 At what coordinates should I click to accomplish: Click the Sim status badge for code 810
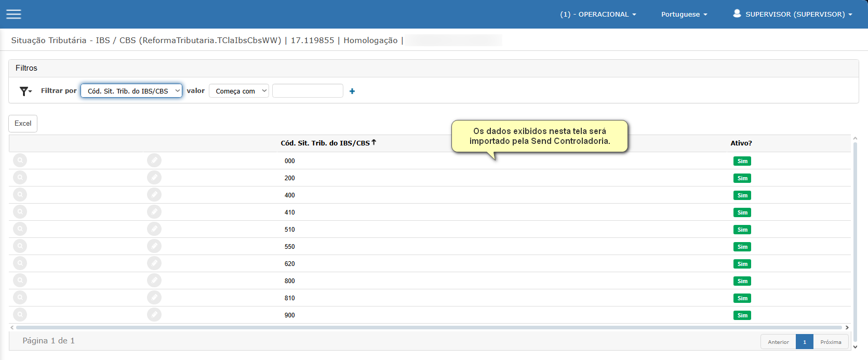tap(742, 298)
